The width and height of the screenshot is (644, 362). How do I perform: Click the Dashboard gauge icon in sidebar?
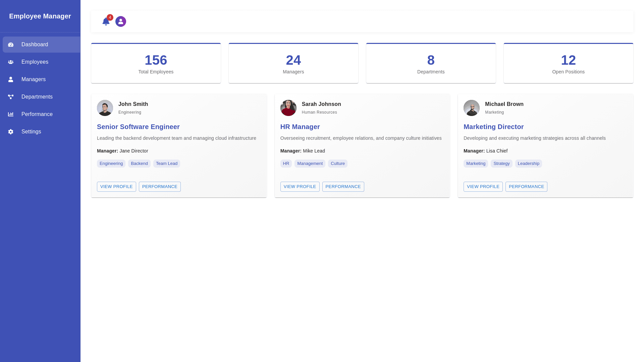coord(11,45)
